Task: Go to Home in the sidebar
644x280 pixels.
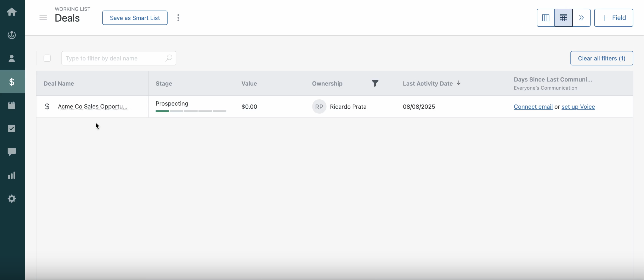Action: click(x=12, y=11)
